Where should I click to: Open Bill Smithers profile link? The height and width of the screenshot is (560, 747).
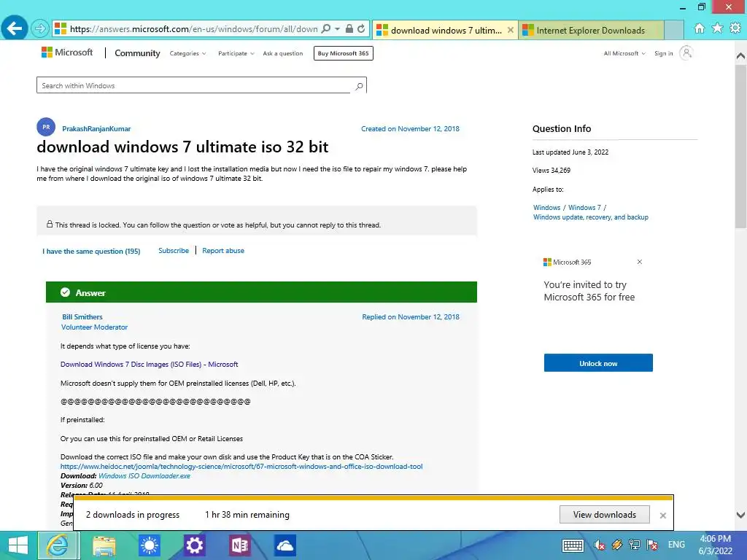click(x=82, y=316)
